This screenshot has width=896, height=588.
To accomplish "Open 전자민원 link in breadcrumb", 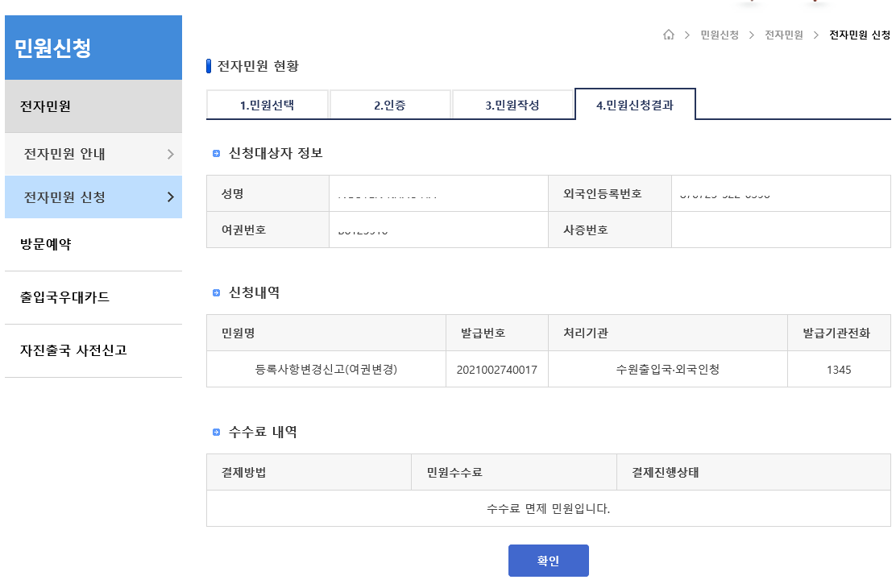I will click(x=783, y=35).
